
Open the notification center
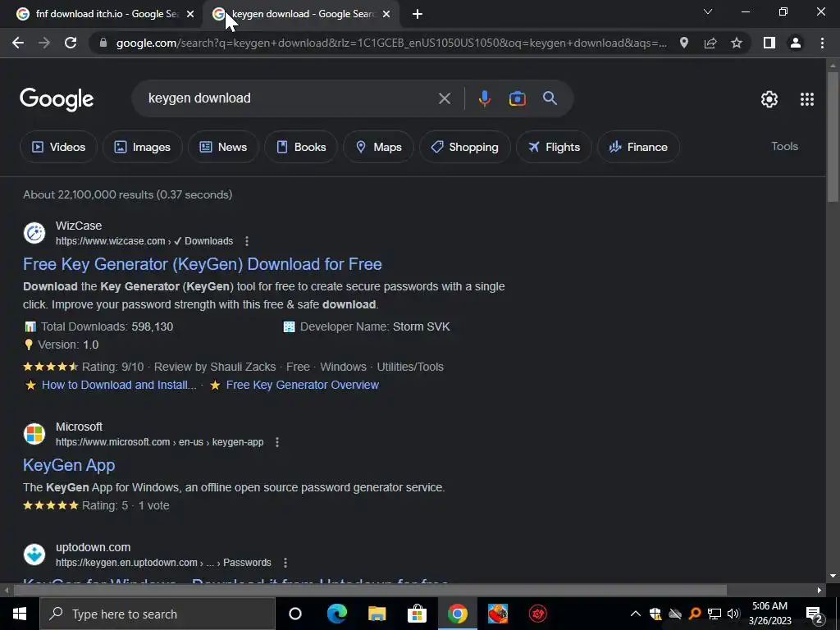[814, 614]
